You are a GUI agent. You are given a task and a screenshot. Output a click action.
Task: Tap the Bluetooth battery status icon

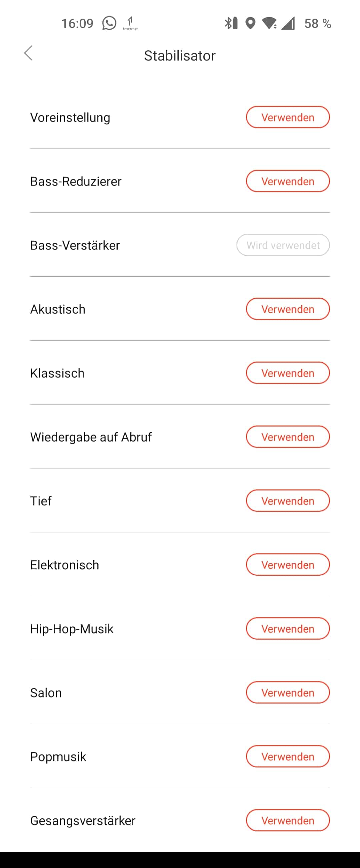coord(231,23)
